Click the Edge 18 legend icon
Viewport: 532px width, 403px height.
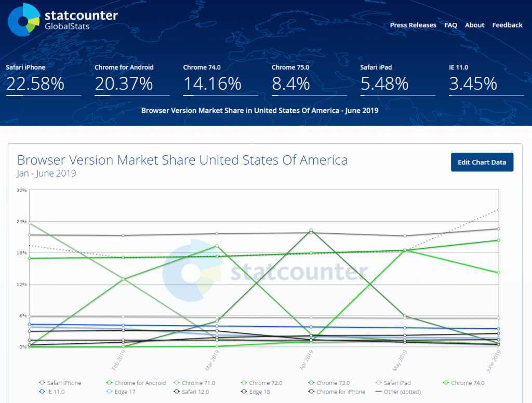[244, 392]
